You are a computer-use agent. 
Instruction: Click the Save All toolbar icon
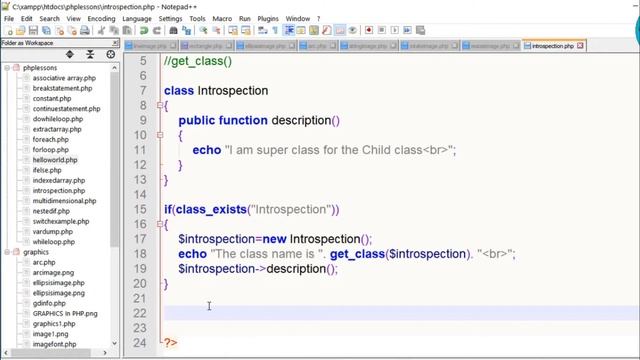click(46, 31)
